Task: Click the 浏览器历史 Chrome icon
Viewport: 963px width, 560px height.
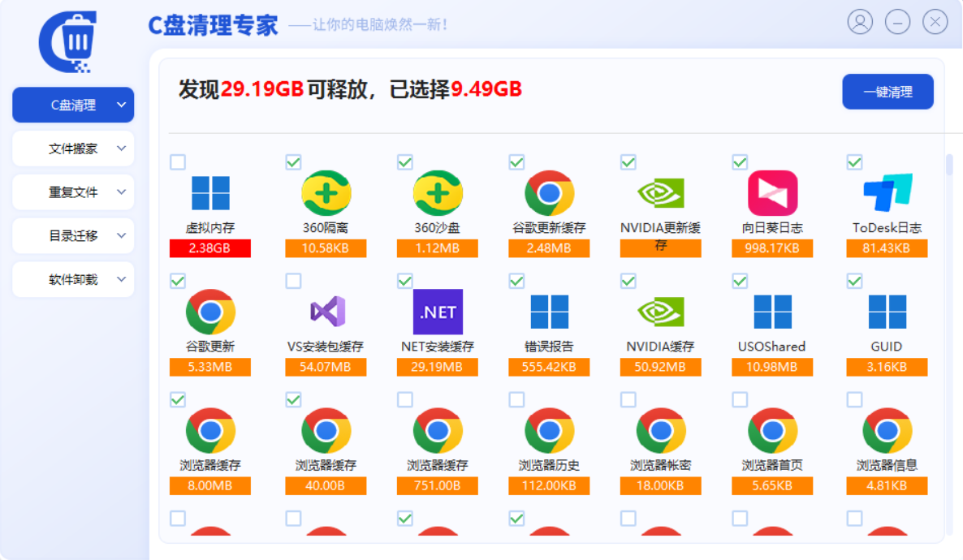Action: pyautogui.click(x=550, y=430)
